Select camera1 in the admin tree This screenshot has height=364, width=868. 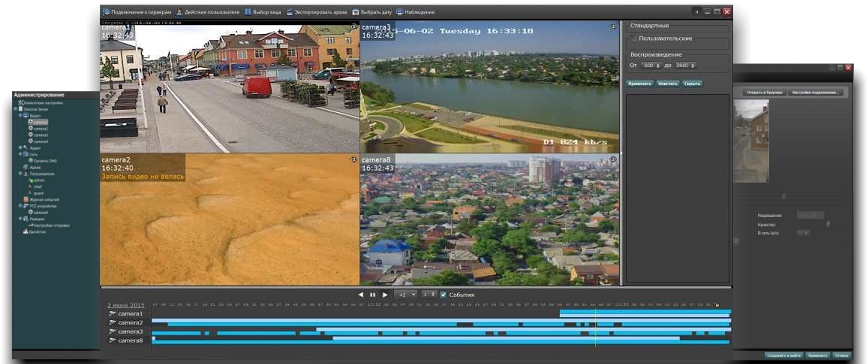point(38,122)
